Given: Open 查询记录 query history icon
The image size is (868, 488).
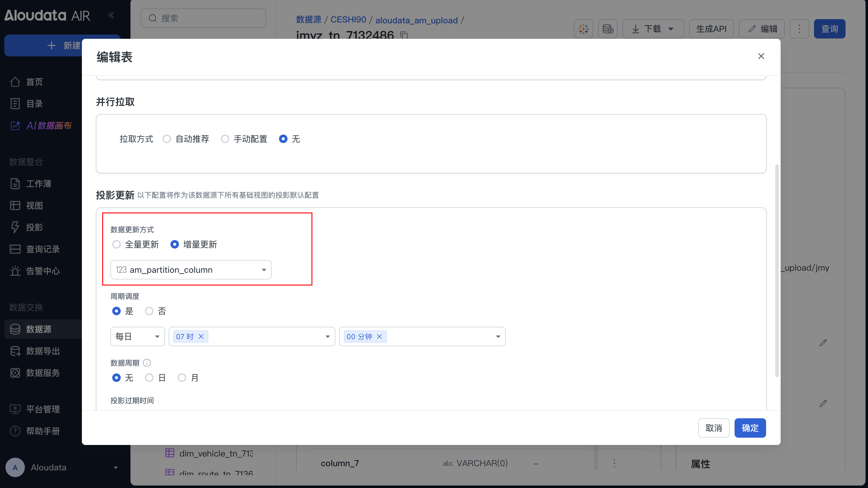Looking at the screenshot, I should pyautogui.click(x=15, y=249).
